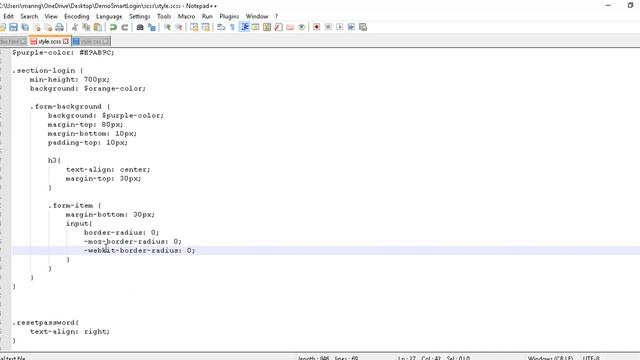Start macro recording with red dot icon
The image size is (640, 360).
[x=316, y=27]
